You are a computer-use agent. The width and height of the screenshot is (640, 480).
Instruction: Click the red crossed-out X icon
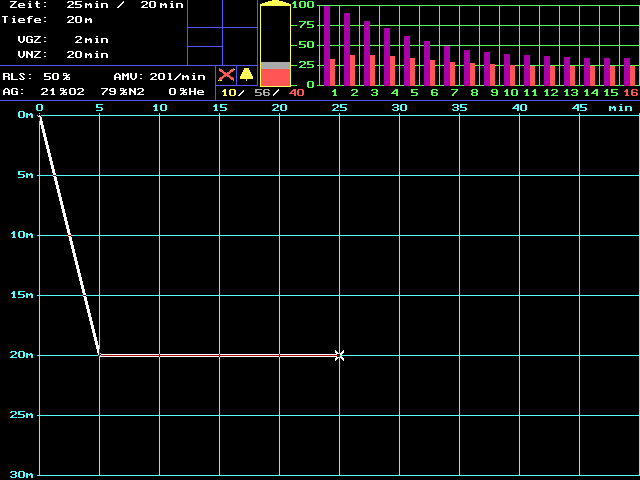(x=226, y=75)
